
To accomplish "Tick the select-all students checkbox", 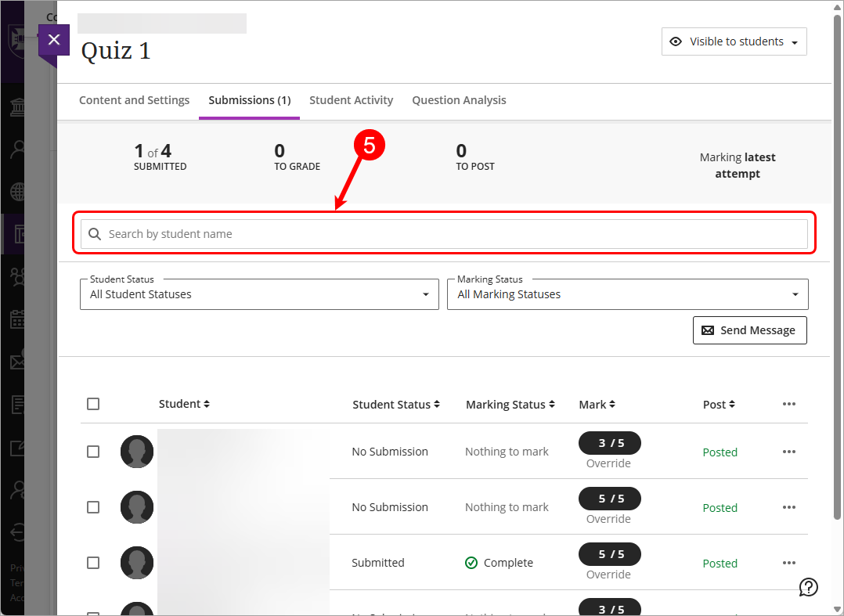I will [x=93, y=404].
